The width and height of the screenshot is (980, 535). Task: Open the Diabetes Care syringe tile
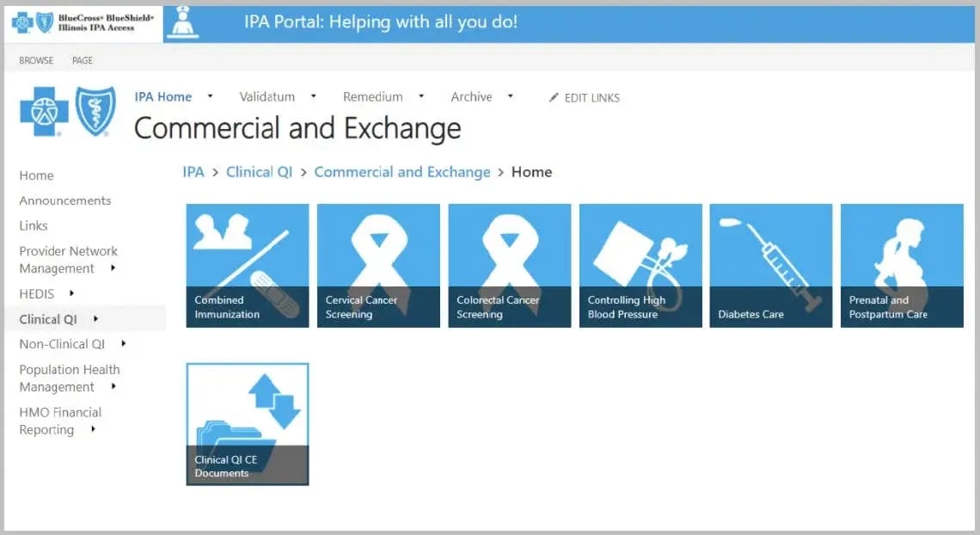(770, 265)
